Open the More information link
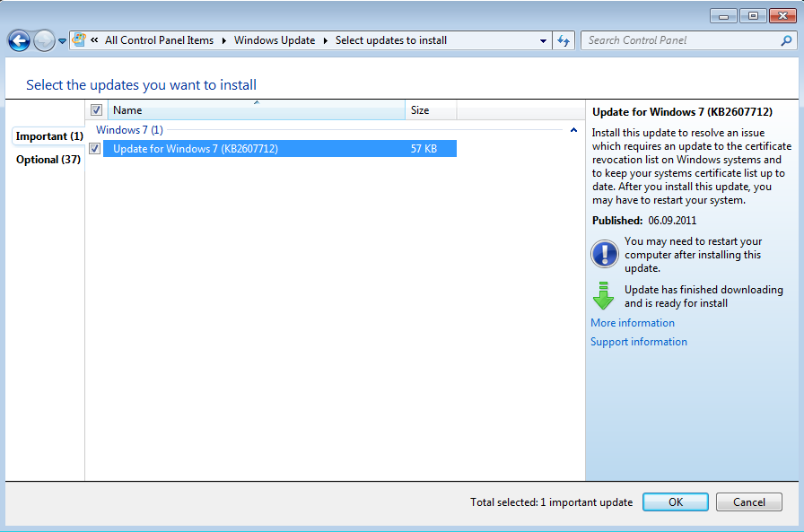Image resolution: width=804 pixels, height=532 pixels. pyautogui.click(x=633, y=323)
